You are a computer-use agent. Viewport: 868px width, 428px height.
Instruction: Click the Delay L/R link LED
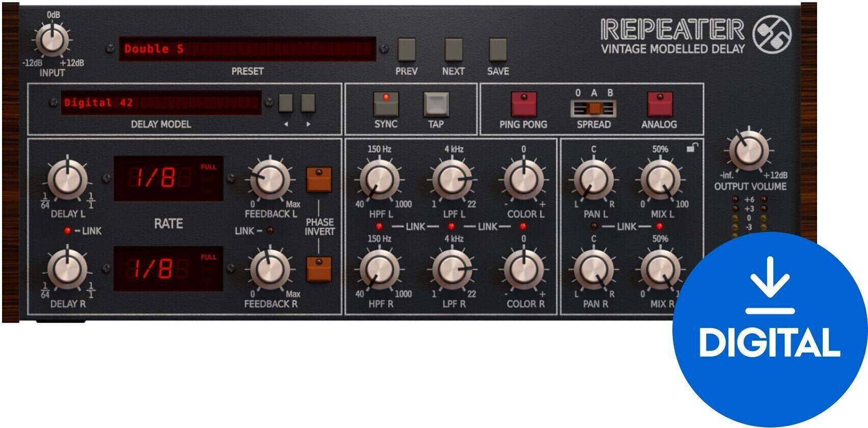coord(67,231)
